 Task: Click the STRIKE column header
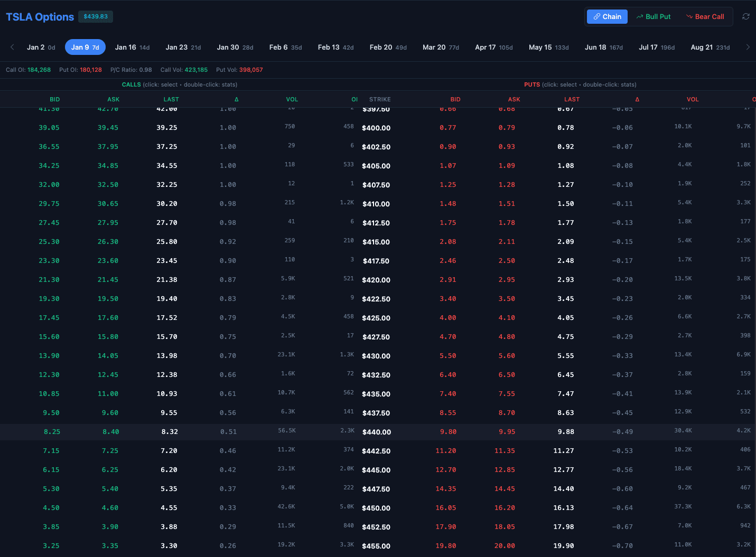coord(380,99)
